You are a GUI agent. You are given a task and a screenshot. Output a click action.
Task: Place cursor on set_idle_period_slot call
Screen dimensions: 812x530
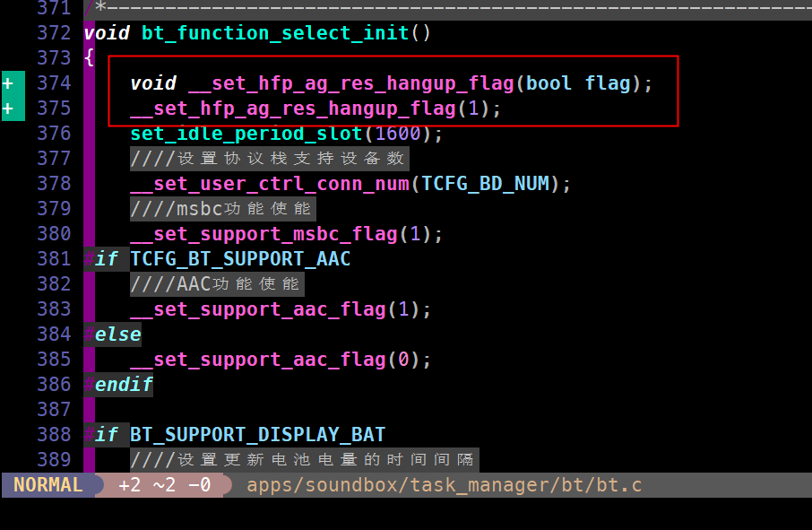click(x=246, y=134)
